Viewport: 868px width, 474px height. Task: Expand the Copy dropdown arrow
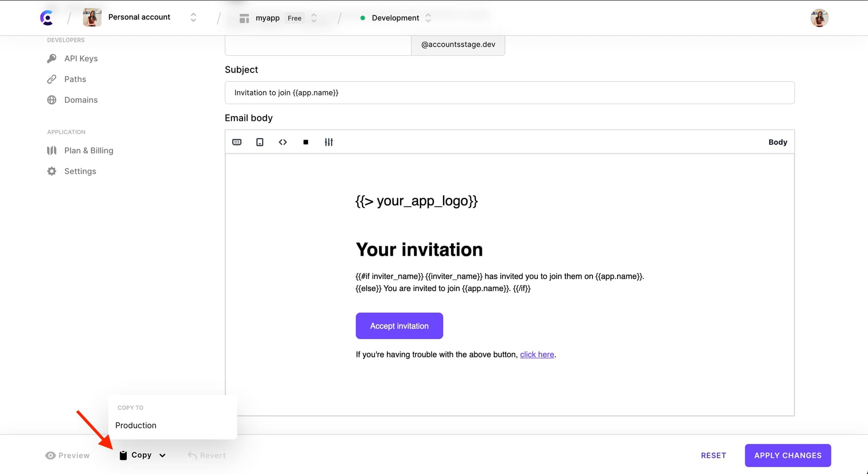tap(161, 455)
